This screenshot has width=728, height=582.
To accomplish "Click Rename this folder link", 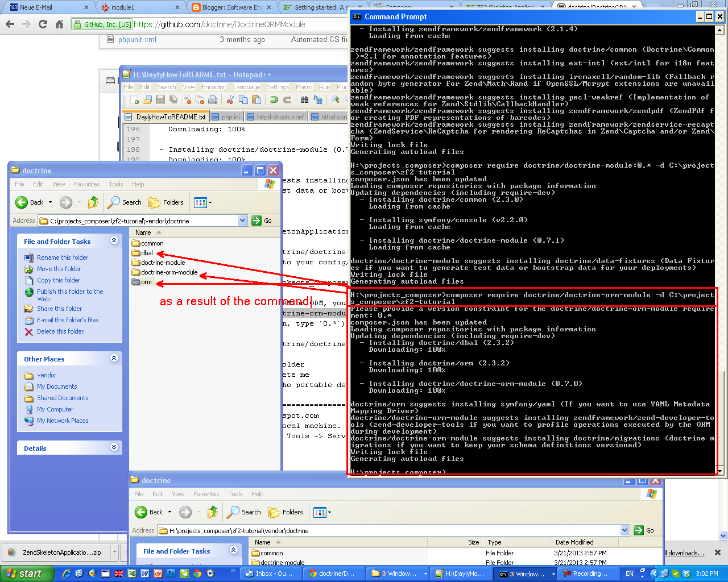I will click(x=63, y=257).
